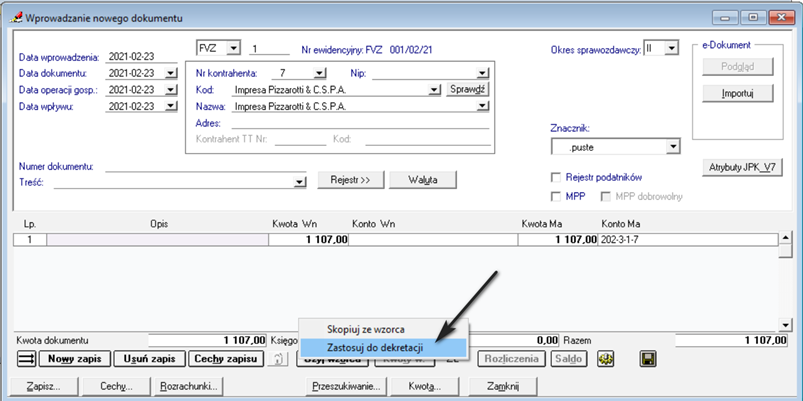
Task: Click the Adres input field
Action: click(361, 123)
